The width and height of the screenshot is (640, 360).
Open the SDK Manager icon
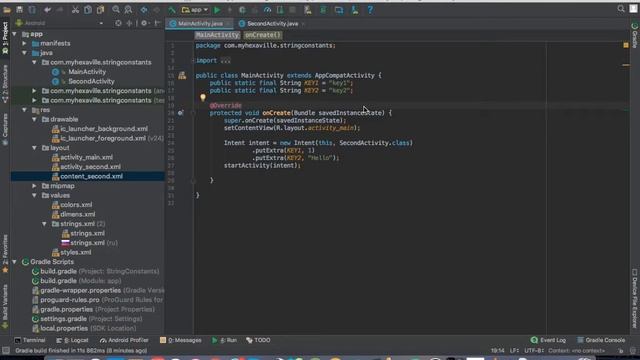tap(355, 9)
